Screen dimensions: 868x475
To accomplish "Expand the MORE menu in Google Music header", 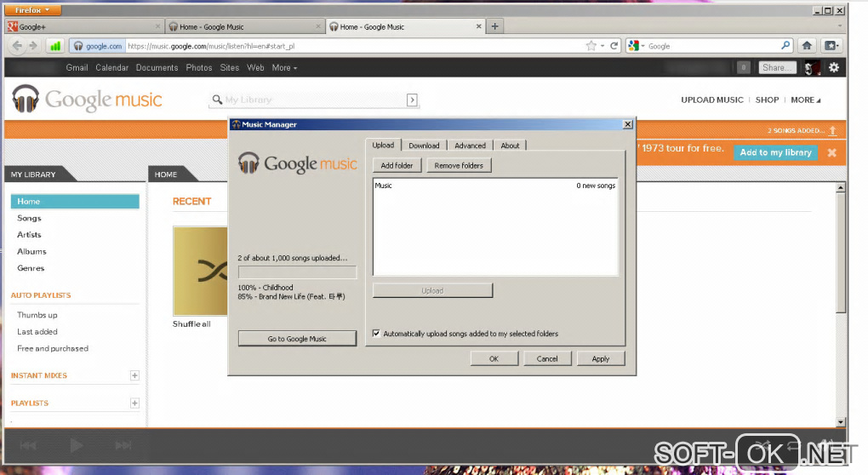I will [805, 100].
